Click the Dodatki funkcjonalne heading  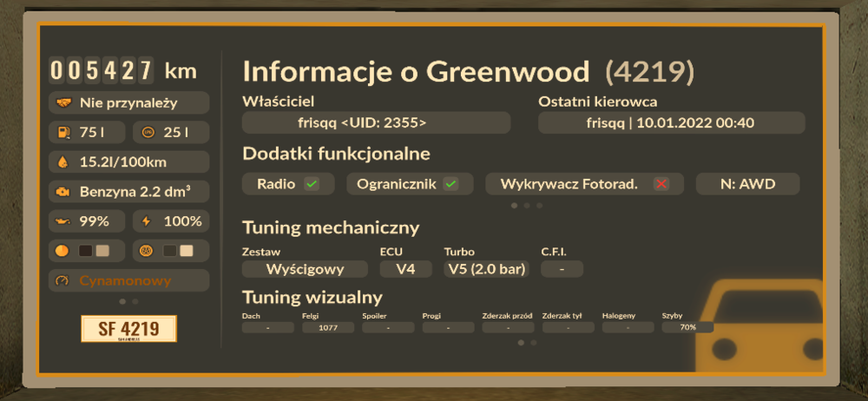click(x=336, y=154)
